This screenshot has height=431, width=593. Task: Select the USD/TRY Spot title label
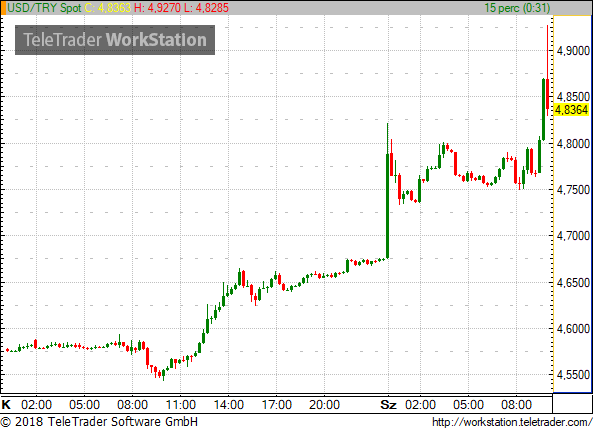(44, 8)
